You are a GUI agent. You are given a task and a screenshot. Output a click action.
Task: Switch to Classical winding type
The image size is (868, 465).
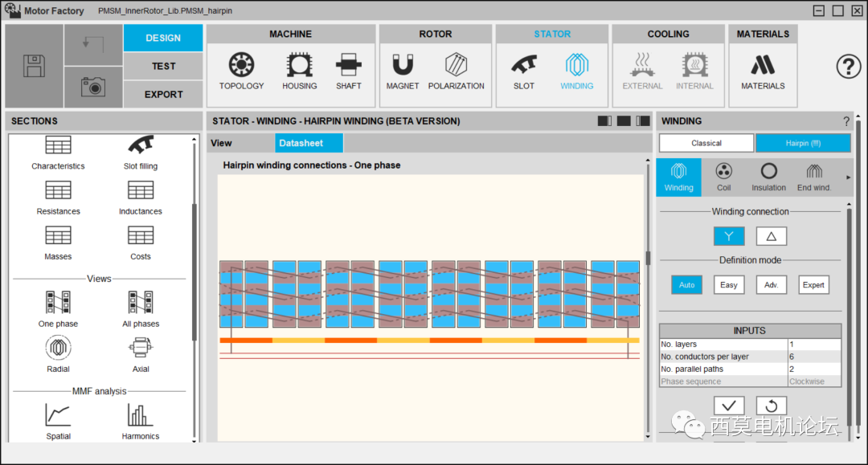click(x=706, y=143)
